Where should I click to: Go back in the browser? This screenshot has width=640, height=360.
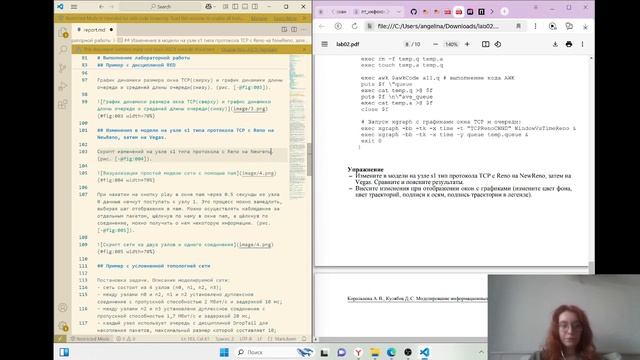(322, 26)
